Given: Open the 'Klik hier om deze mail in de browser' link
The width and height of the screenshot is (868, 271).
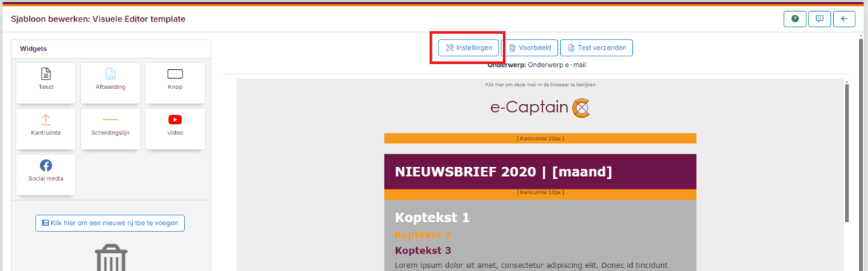Looking at the screenshot, I should click(540, 85).
